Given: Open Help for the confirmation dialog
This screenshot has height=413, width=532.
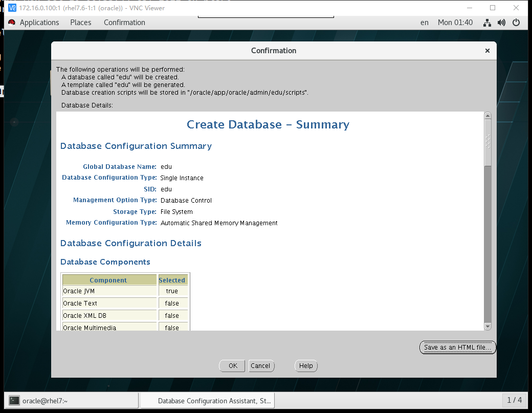Looking at the screenshot, I should pyautogui.click(x=306, y=366).
